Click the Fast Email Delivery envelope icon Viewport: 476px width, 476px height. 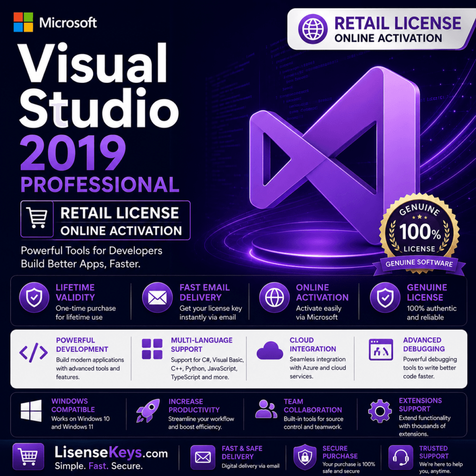click(x=157, y=297)
